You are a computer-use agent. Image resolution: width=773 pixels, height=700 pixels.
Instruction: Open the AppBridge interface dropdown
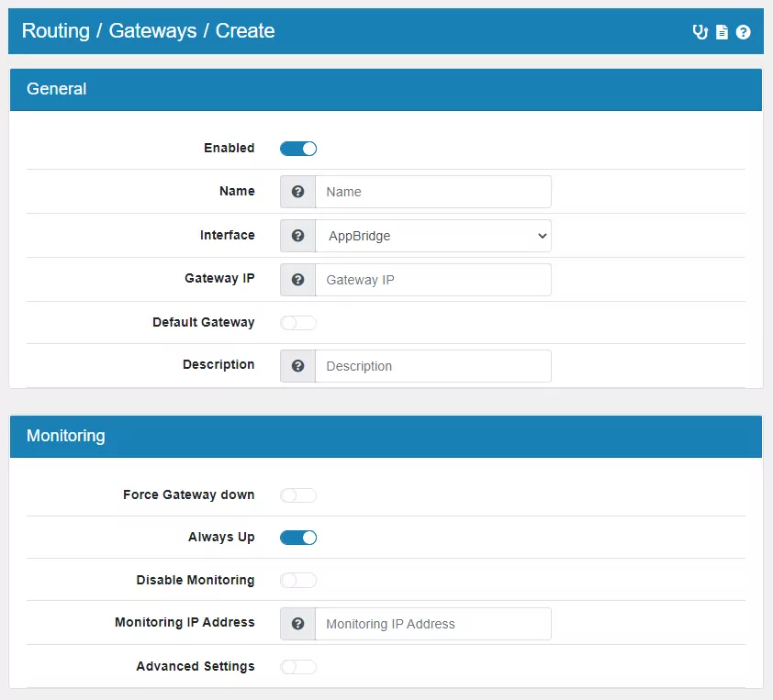pos(433,235)
